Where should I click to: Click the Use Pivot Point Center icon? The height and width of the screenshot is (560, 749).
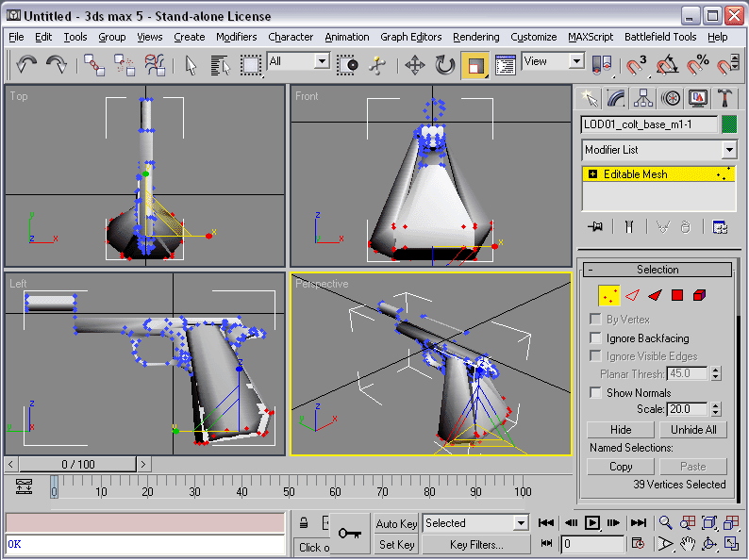pos(602,65)
